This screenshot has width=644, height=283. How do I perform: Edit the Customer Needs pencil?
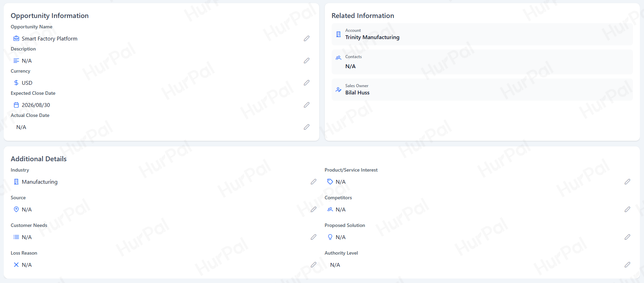tap(313, 237)
